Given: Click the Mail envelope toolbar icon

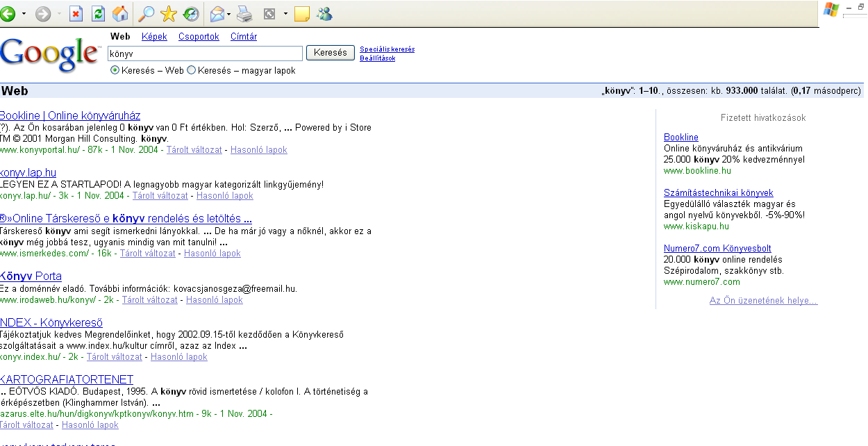Looking at the screenshot, I should tap(217, 13).
